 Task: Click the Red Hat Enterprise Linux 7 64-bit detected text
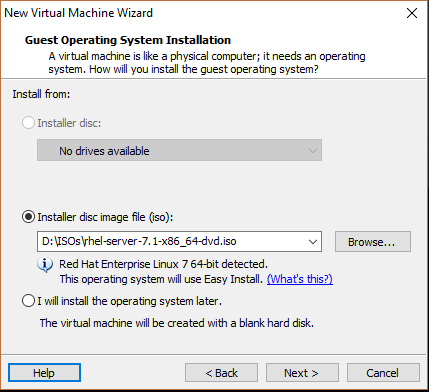163,264
